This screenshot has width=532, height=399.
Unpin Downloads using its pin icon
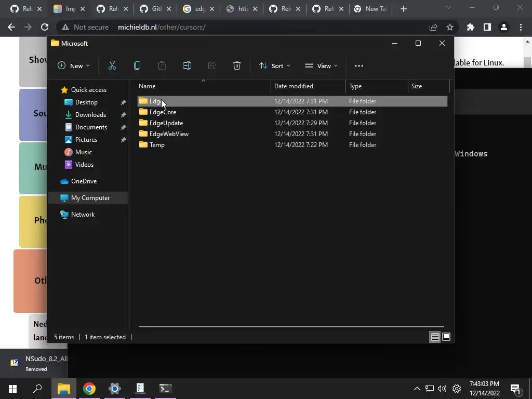(x=123, y=115)
